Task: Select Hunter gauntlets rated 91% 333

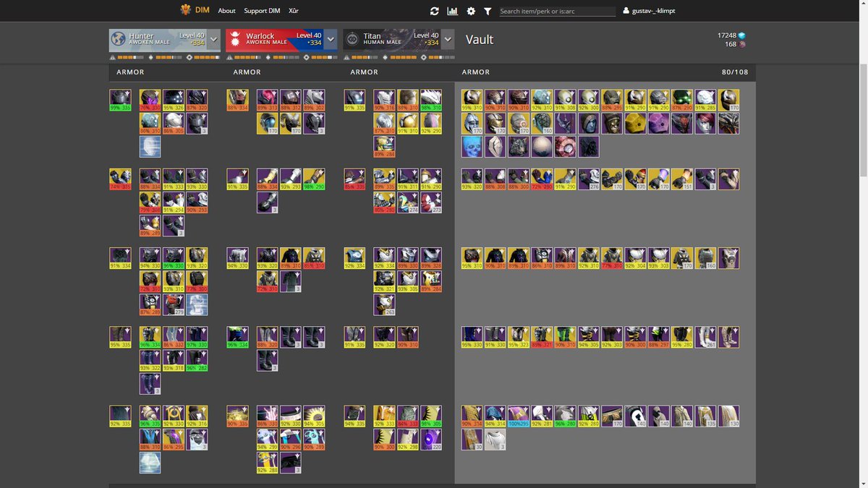Action: (x=173, y=179)
